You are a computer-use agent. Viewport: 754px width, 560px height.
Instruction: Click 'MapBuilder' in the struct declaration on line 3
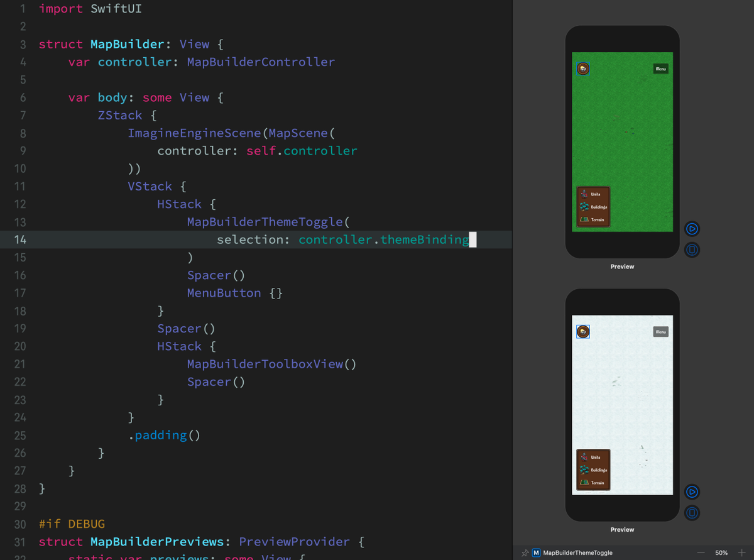[127, 45]
